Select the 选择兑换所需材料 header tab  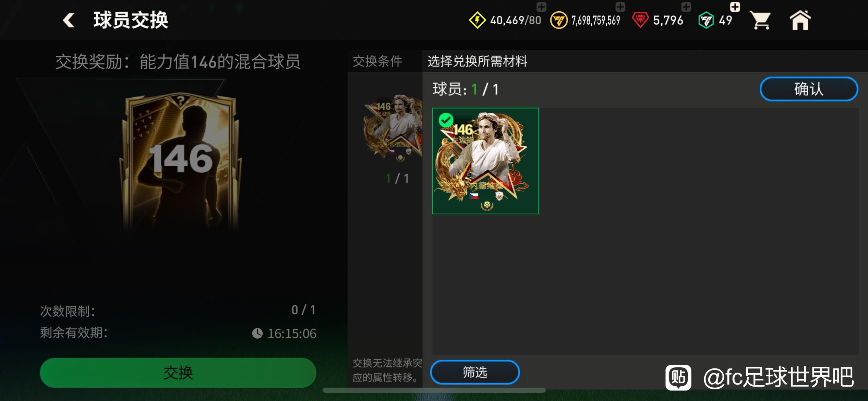[477, 61]
